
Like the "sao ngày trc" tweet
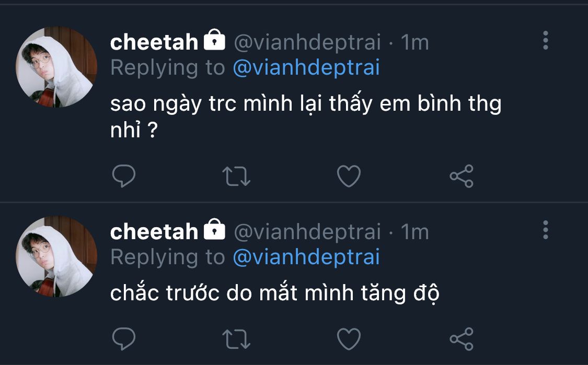pyautogui.click(x=349, y=176)
